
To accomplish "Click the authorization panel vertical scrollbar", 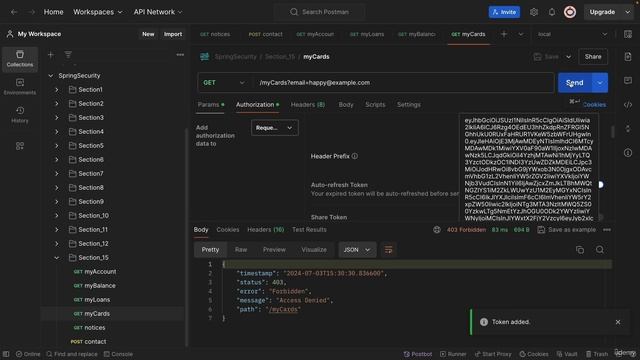I will click(613, 132).
